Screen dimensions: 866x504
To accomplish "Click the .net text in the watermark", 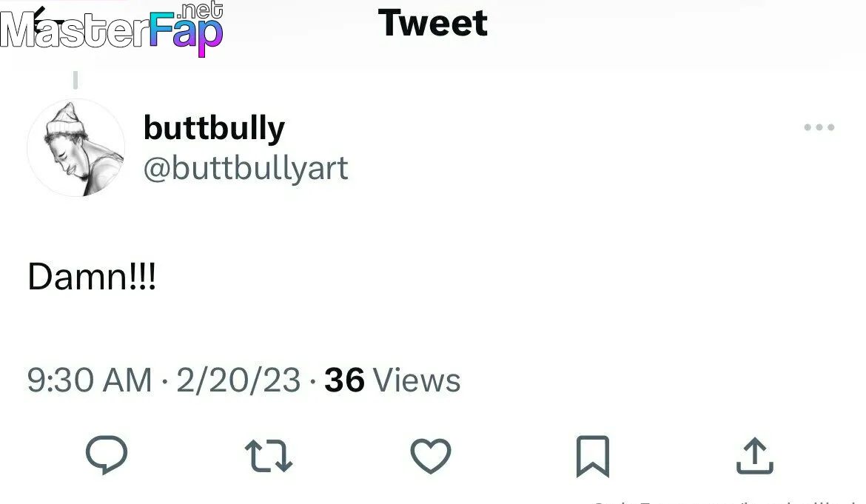I will 200,10.
